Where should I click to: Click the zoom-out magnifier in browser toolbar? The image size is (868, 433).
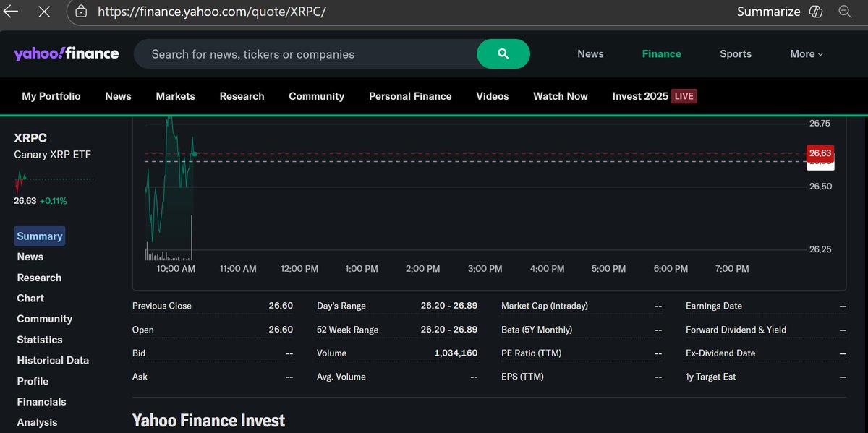tap(846, 12)
